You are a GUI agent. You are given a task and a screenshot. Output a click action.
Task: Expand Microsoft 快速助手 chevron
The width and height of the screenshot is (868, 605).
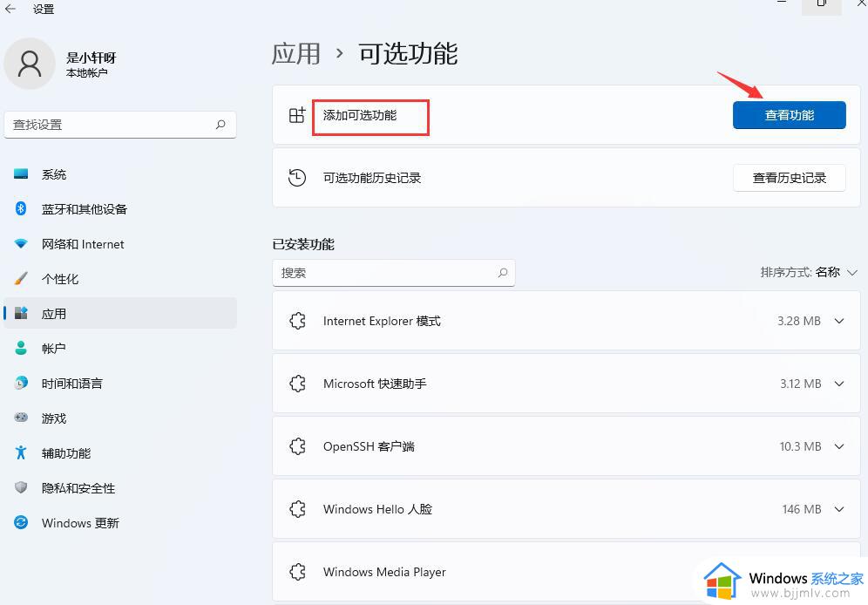point(839,384)
